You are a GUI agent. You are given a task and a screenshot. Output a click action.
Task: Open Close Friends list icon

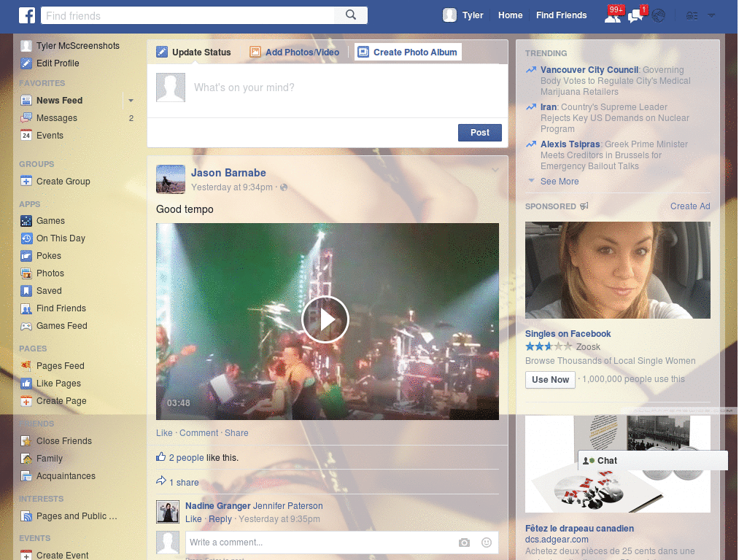point(26,441)
